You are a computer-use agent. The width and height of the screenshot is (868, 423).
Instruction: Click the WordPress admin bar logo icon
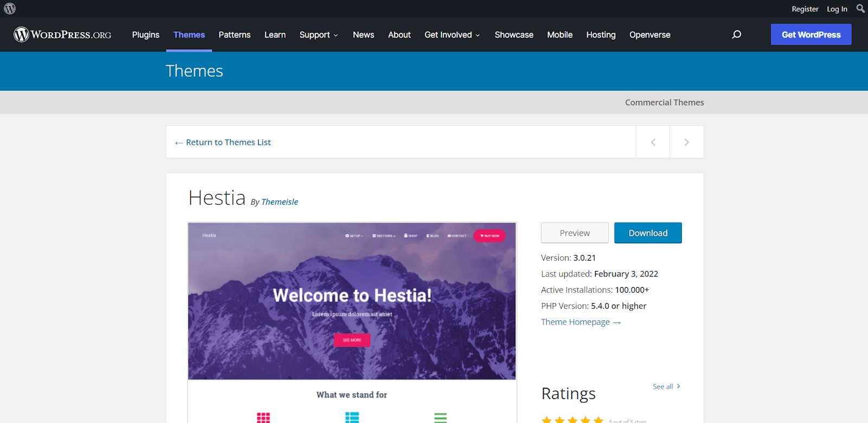coord(10,9)
